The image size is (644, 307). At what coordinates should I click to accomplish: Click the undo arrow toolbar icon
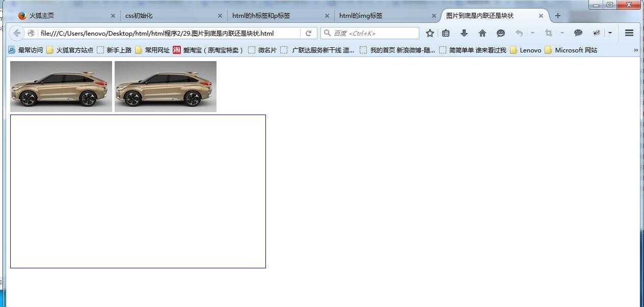pos(519,33)
